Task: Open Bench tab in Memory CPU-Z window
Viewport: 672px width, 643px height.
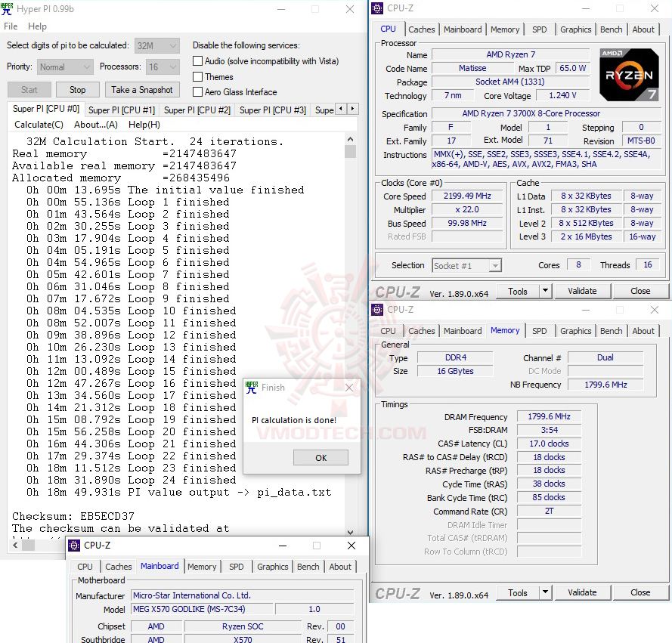Action: point(611,331)
